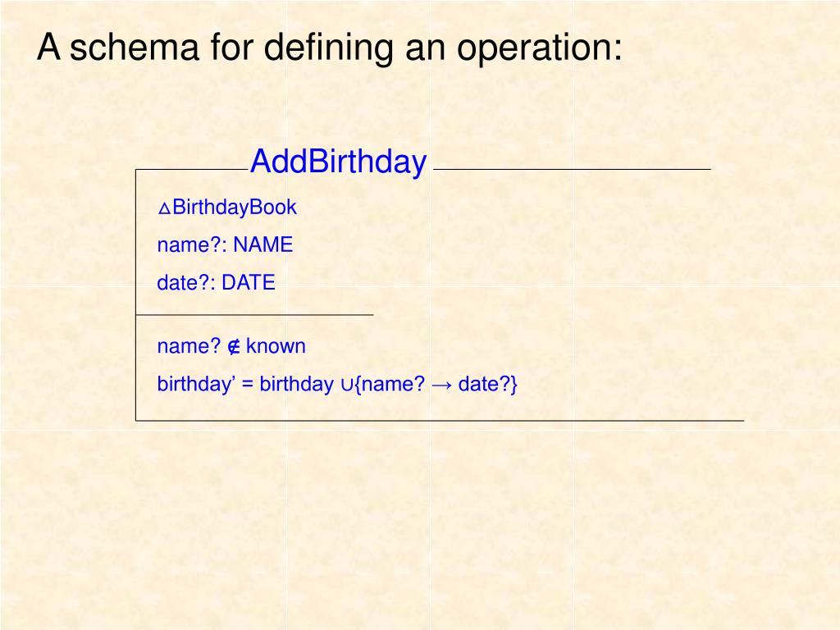Viewport: 840px width, 630px height.
Task: Click the word NAME in declaration
Action: click(263, 244)
